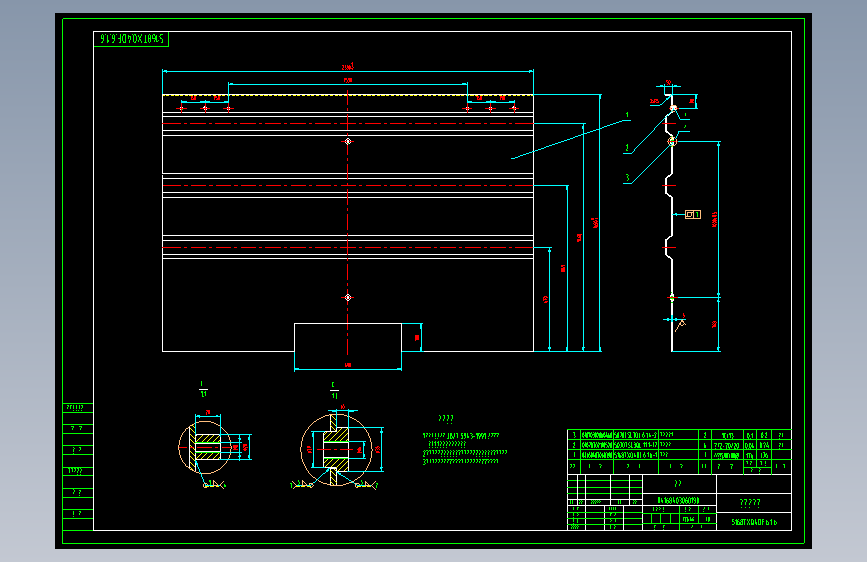Select parts list row 1 item number
Screen dimensions: 867x562
(574, 455)
